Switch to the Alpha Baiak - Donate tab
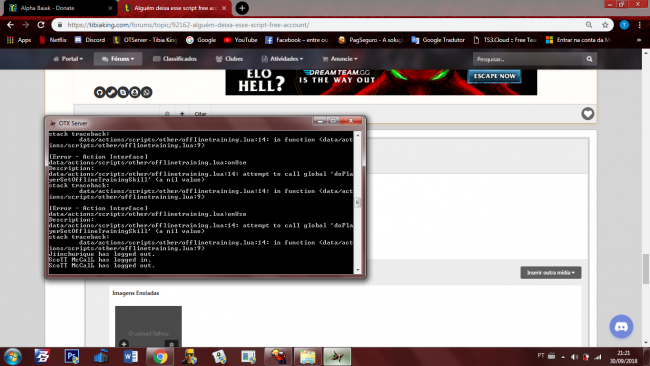 pos(60,8)
